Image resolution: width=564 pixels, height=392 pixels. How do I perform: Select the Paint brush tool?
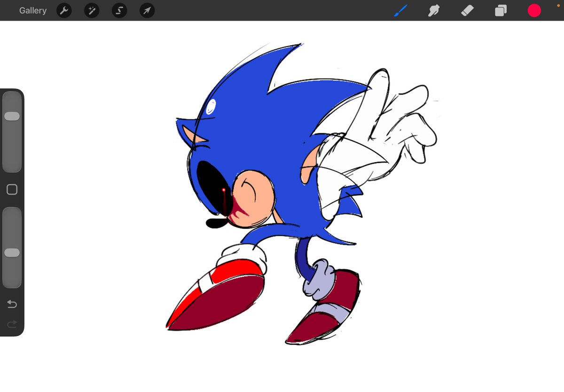click(400, 10)
